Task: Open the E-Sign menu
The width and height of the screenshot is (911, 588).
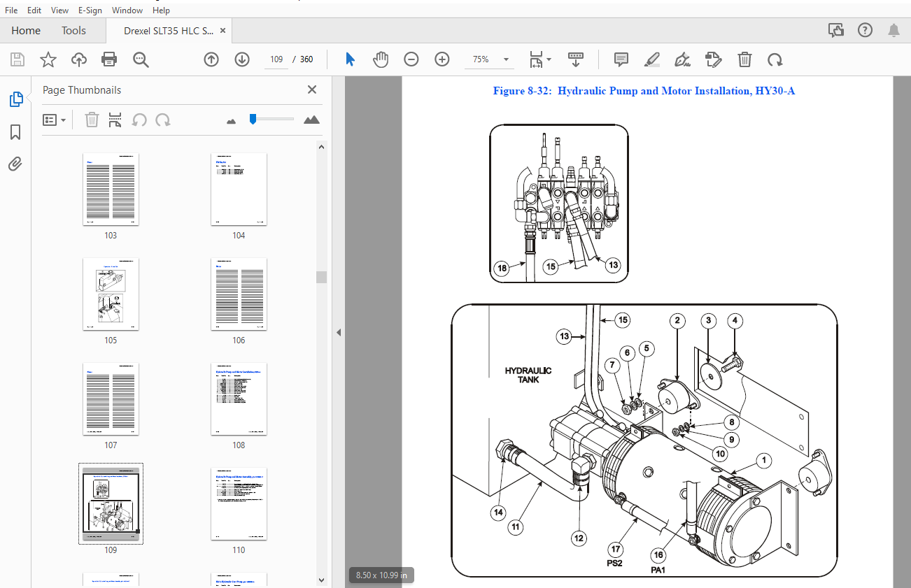Action: 90,10
